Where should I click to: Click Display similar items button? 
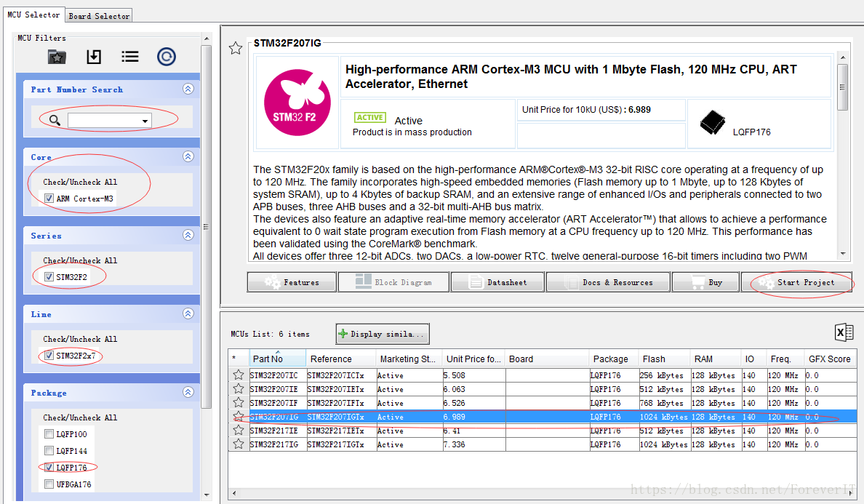[x=383, y=334]
